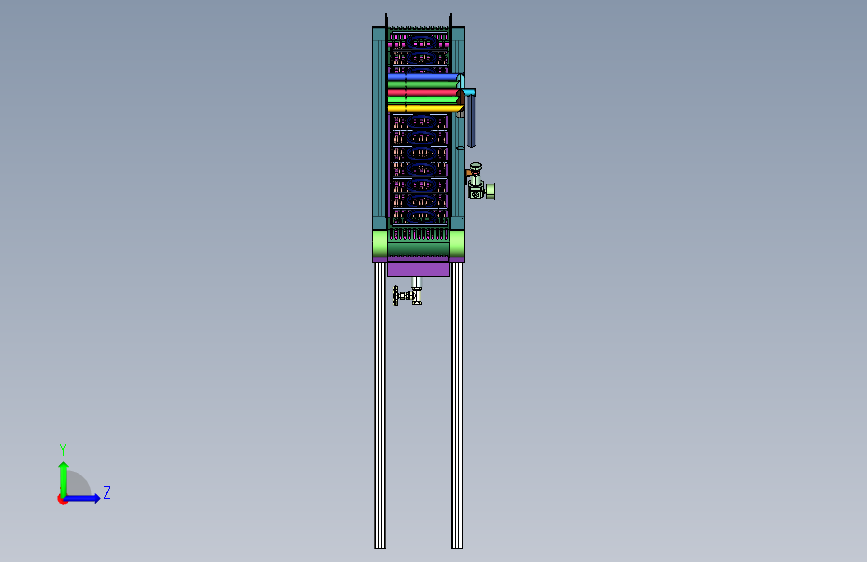Click the blue Z axis arrow of triad
Screen dimensions: 867x562
pos(82,498)
